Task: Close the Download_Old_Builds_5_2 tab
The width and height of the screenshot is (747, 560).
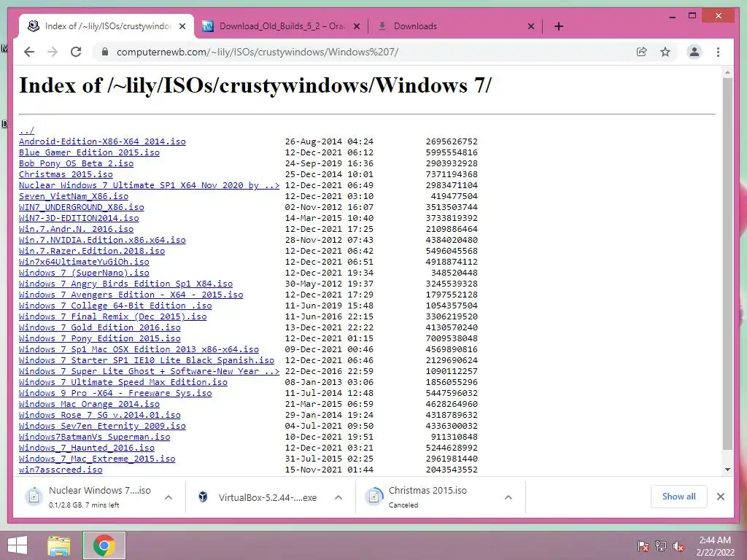Action: pyautogui.click(x=356, y=26)
